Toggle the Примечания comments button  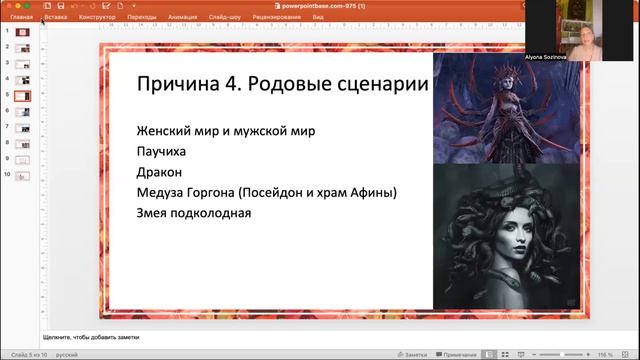click(x=456, y=355)
